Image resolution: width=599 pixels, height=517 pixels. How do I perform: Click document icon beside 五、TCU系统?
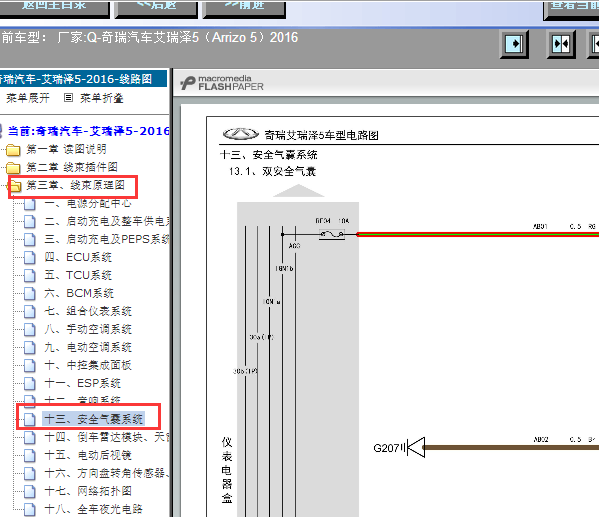click(x=30, y=276)
